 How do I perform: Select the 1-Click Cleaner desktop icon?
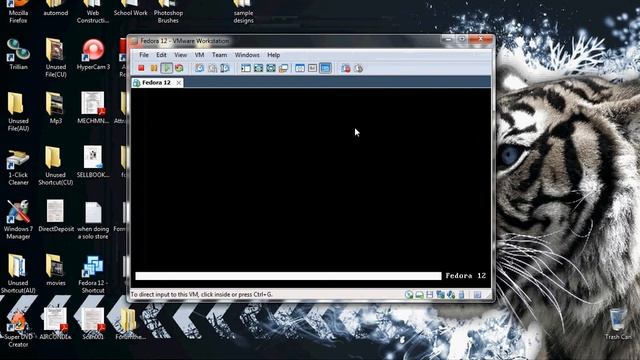(x=18, y=168)
